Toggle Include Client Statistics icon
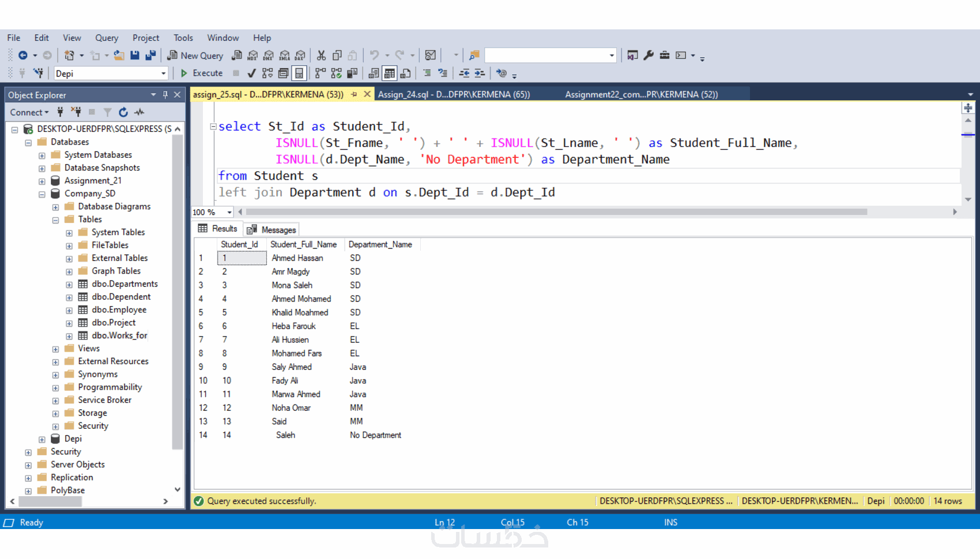Image resolution: width=980 pixels, height=559 pixels. coord(352,73)
